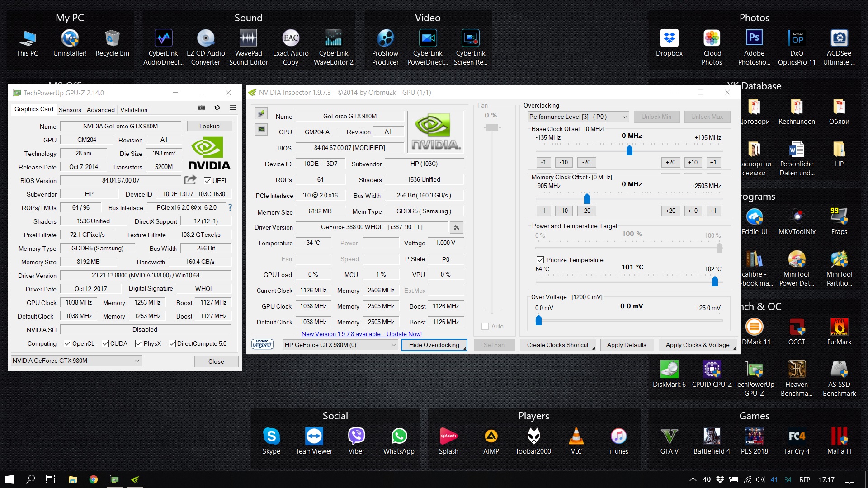Viewport: 868px width, 488px height.
Task: Open OCCT desktop icon
Action: click(797, 332)
